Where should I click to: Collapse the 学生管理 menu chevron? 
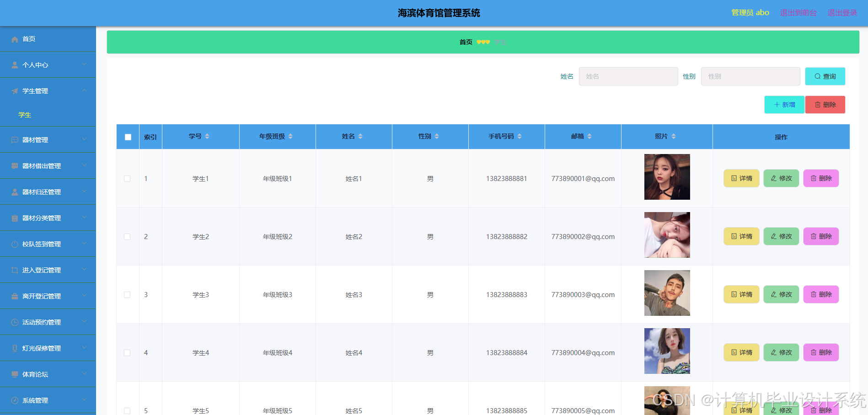coord(84,90)
